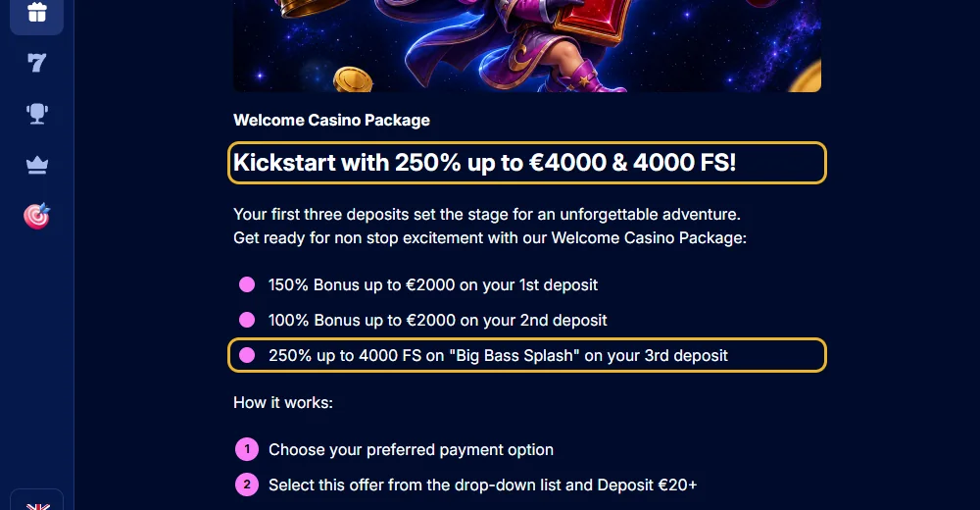Select the 150% Bonus 1st deposit line
Image resolution: width=980 pixels, height=510 pixels.
(432, 284)
